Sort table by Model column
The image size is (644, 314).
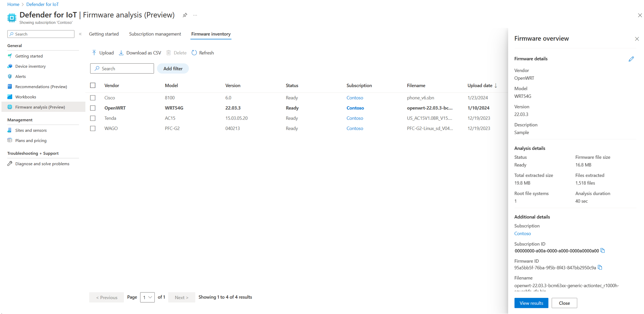pos(171,85)
